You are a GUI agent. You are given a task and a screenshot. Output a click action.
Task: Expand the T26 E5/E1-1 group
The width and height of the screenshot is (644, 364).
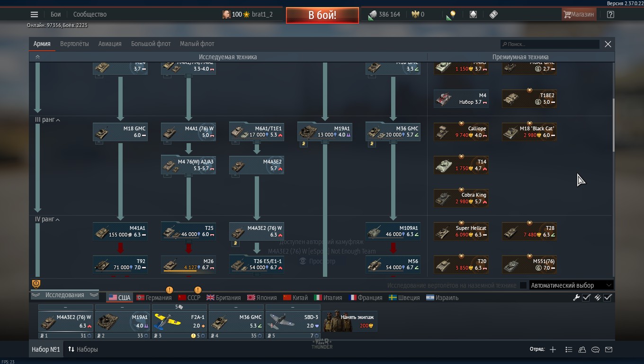point(257,264)
